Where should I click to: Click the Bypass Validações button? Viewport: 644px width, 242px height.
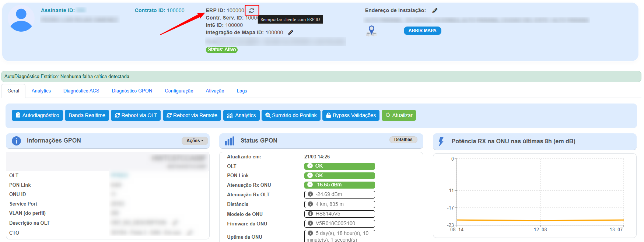pos(351,115)
